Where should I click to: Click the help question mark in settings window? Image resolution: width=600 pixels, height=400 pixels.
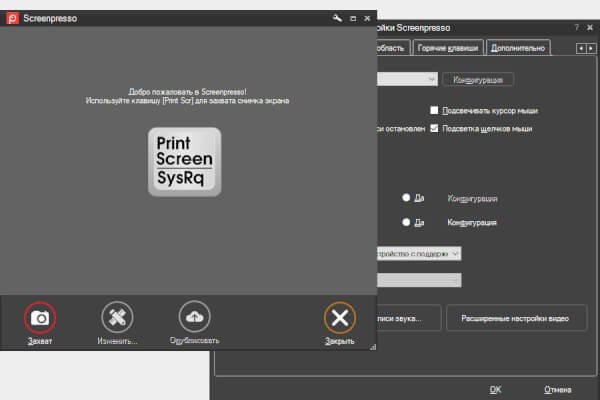click(x=576, y=28)
